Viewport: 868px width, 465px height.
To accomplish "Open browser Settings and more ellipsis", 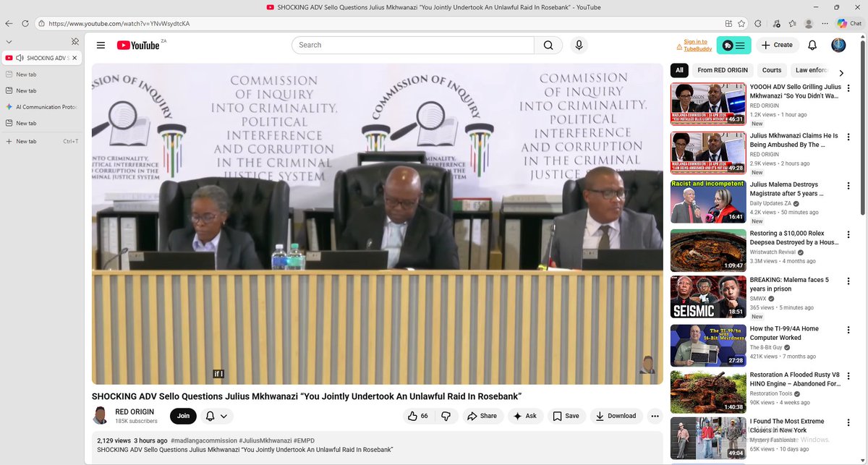I will 825,23.
